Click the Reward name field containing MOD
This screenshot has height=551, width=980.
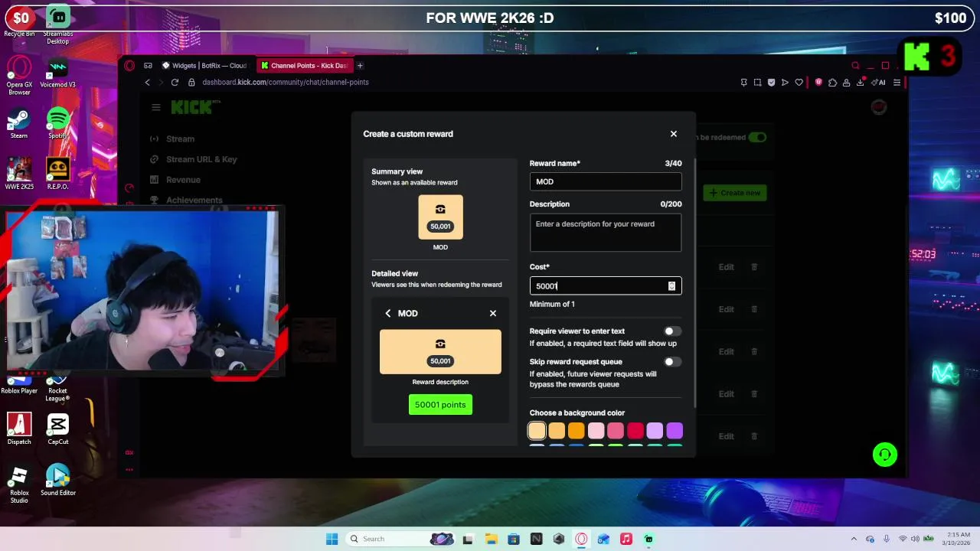[606, 181]
